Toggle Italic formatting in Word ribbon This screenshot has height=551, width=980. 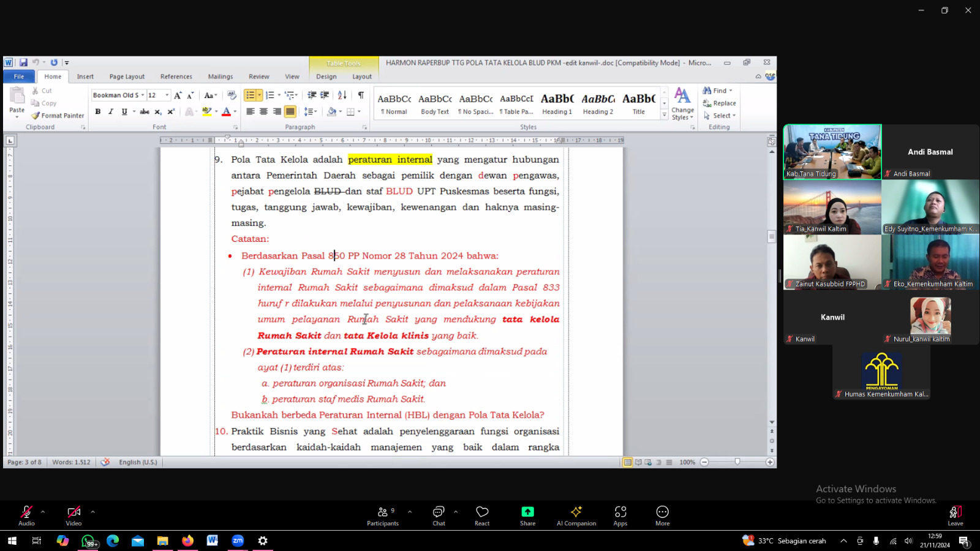point(111,111)
